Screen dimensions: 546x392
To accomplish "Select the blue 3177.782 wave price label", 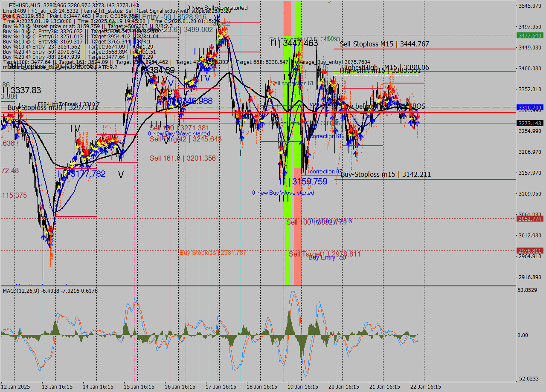I will point(88,173).
